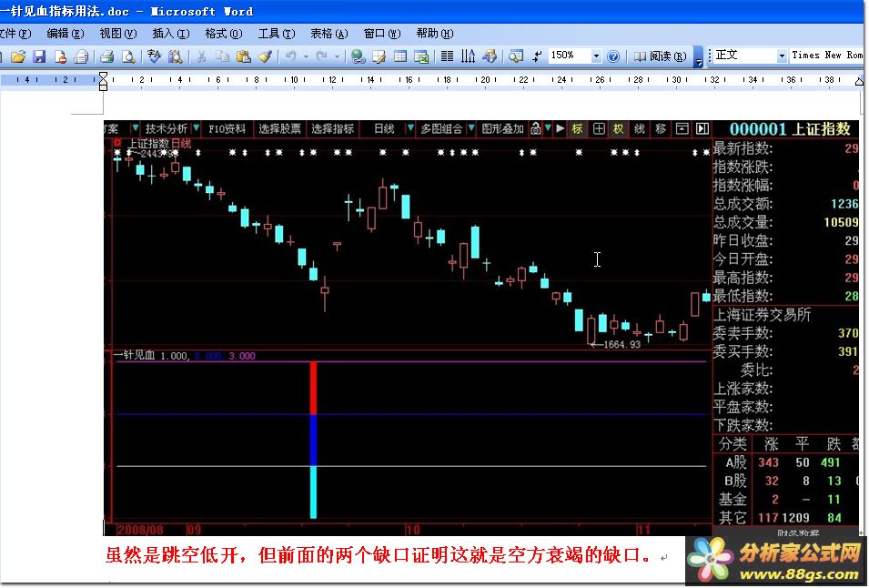The image size is (869, 588).
Task: Click the Open folder icon
Action: tap(18, 56)
